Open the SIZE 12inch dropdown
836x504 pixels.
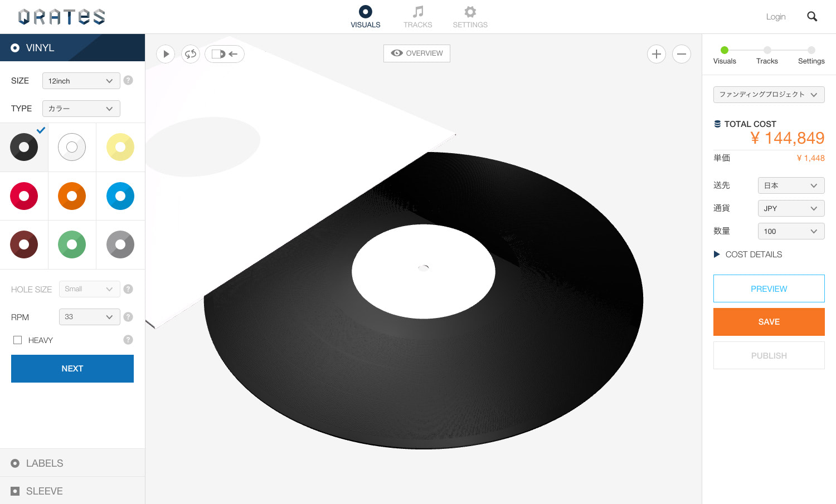(81, 81)
